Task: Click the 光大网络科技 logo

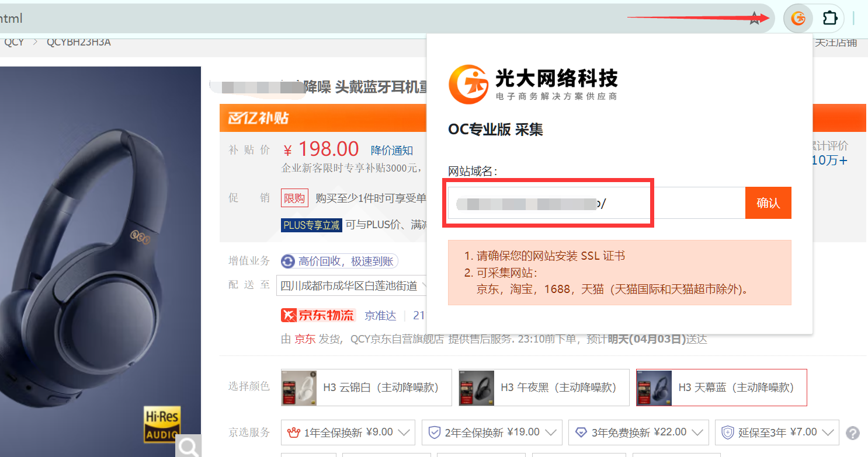Action: coord(533,84)
